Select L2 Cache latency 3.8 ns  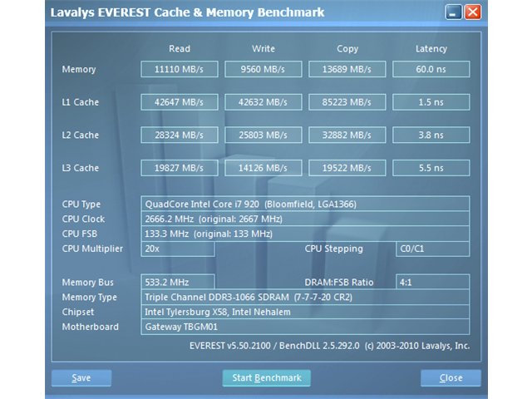click(x=431, y=135)
